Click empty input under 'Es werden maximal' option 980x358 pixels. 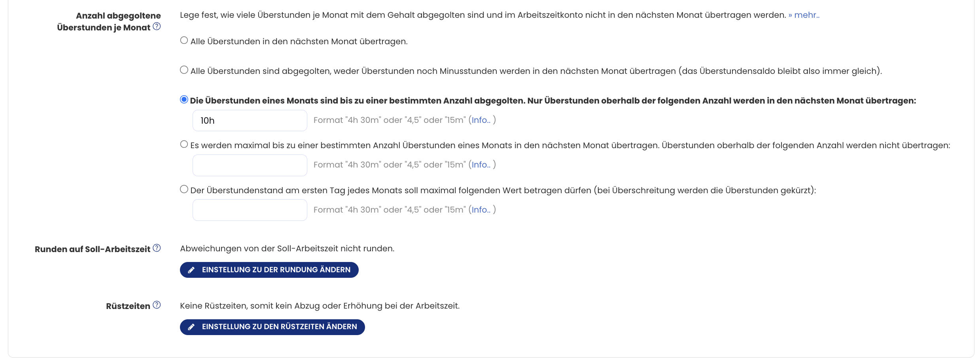coord(250,165)
